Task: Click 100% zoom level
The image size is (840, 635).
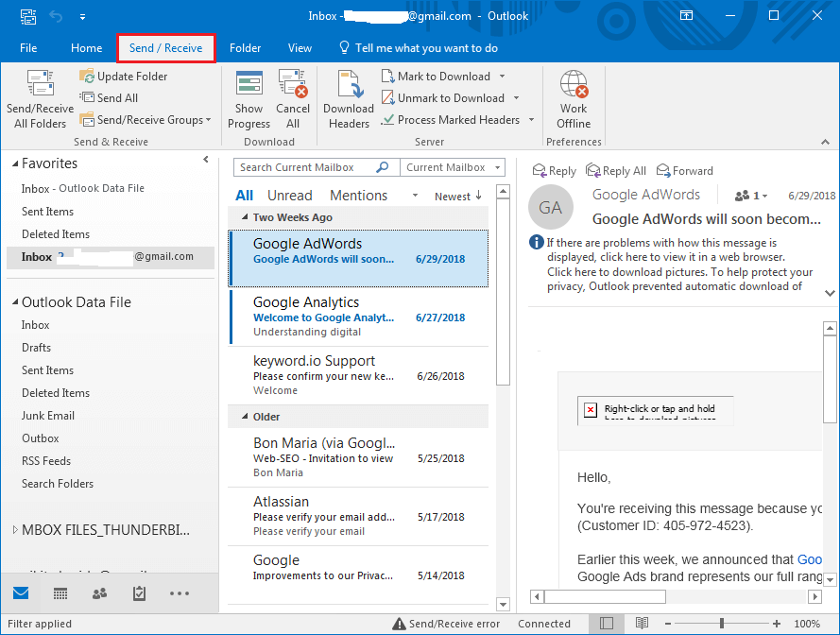Action: (x=807, y=624)
